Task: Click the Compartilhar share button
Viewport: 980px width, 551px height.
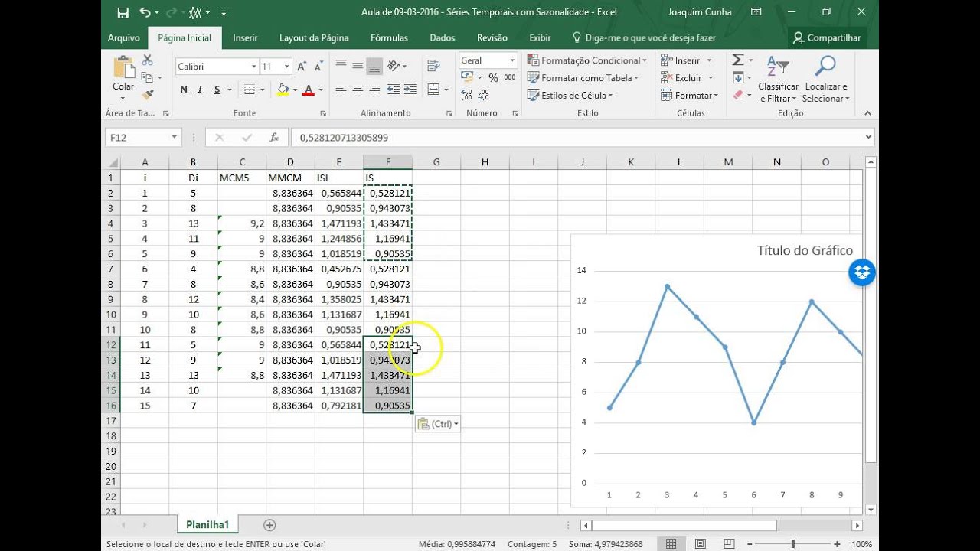Action: point(827,37)
